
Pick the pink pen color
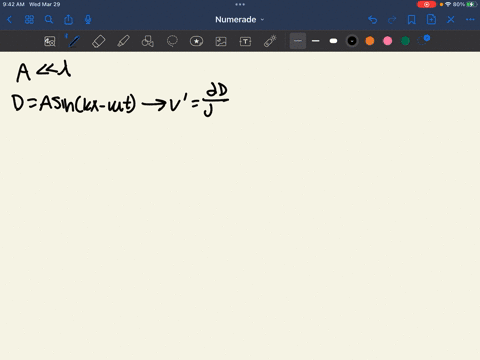click(387, 41)
